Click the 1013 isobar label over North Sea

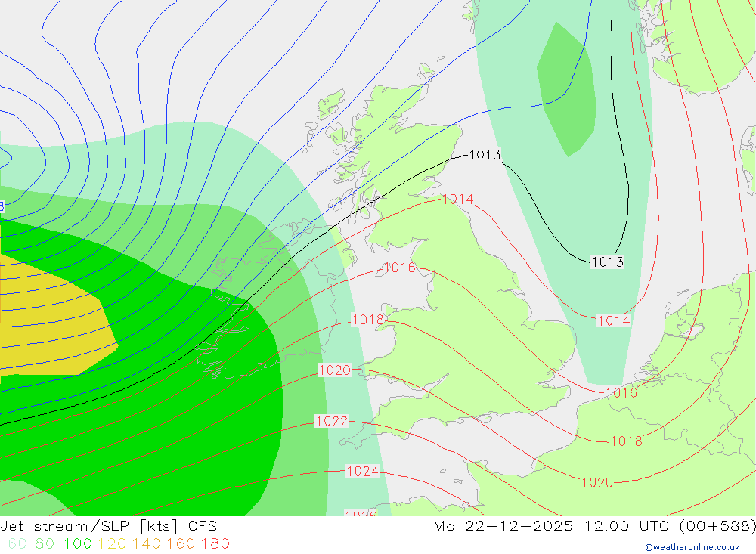(608, 262)
